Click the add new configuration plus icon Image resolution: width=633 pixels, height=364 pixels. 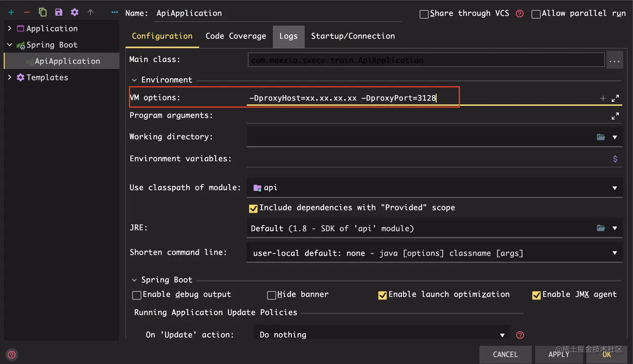pos(11,13)
